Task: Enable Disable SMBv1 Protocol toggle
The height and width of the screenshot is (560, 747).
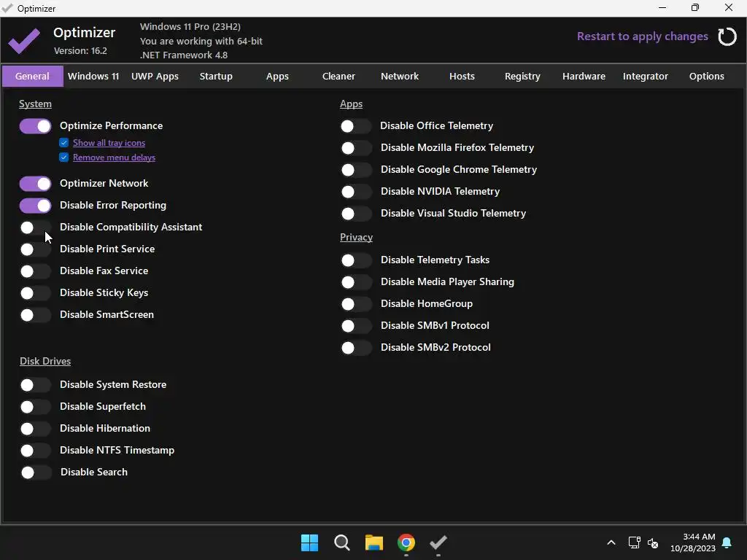Action: point(356,326)
